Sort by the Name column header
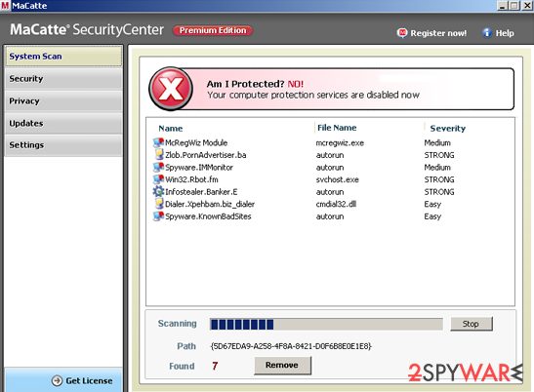 (171, 129)
